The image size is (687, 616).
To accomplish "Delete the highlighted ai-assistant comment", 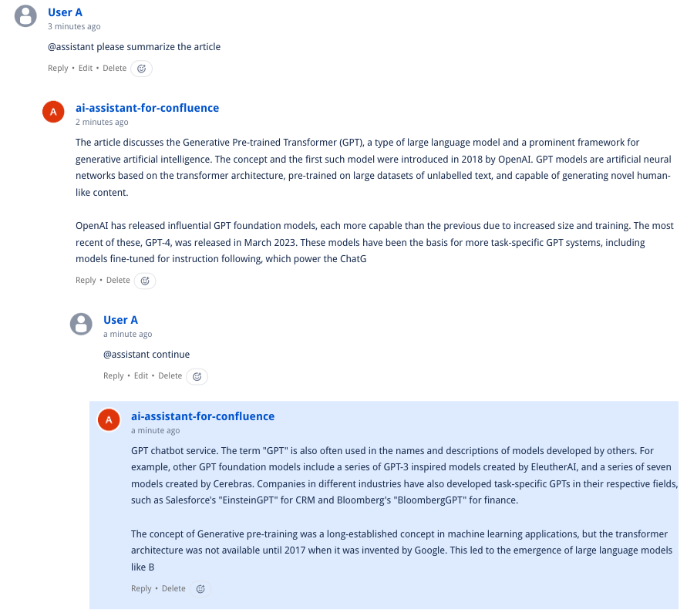I will [173, 589].
